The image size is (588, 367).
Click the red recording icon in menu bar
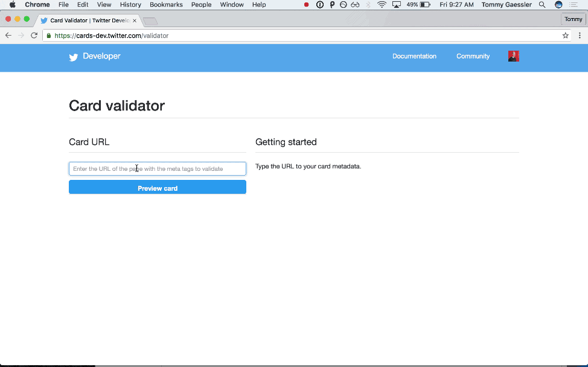[x=306, y=4]
